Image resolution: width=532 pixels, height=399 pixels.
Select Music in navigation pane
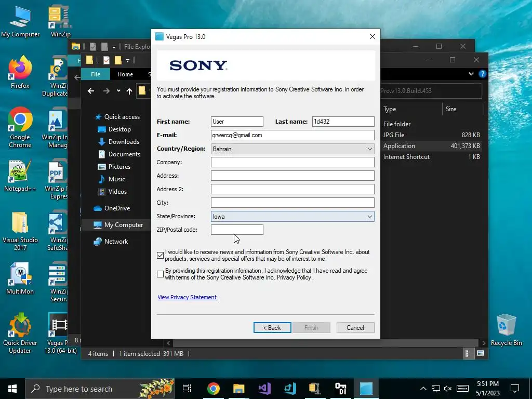point(112,179)
